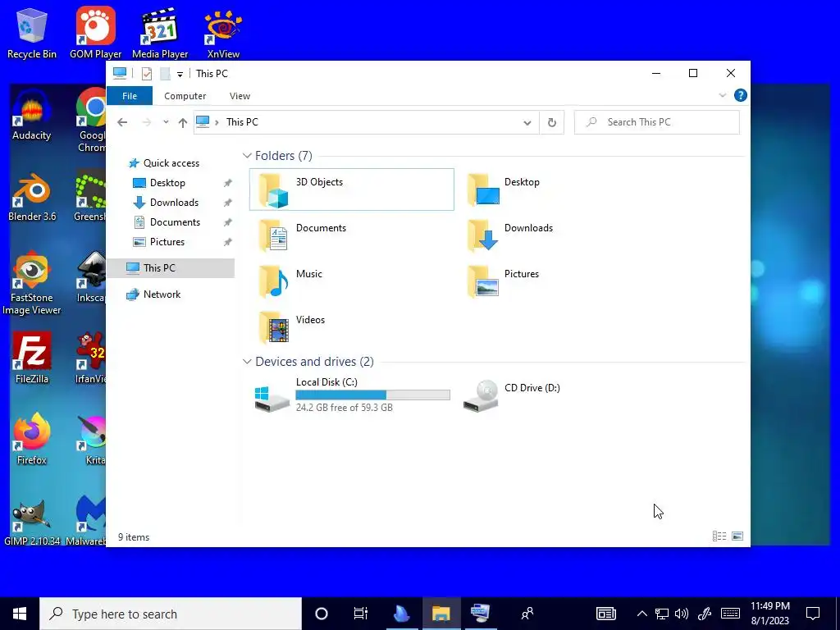Select the Media Player desktop shortcut
Image resolution: width=840 pixels, height=630 pixels.
coord(160,32)
